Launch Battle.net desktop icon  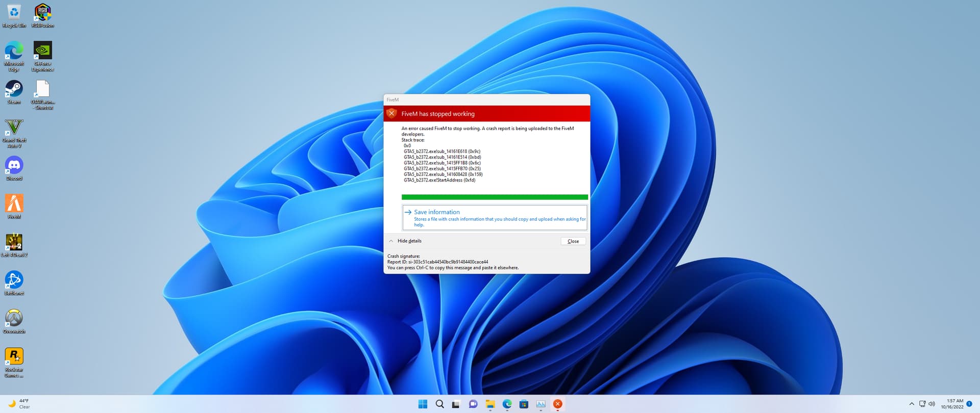click(14, 280)
